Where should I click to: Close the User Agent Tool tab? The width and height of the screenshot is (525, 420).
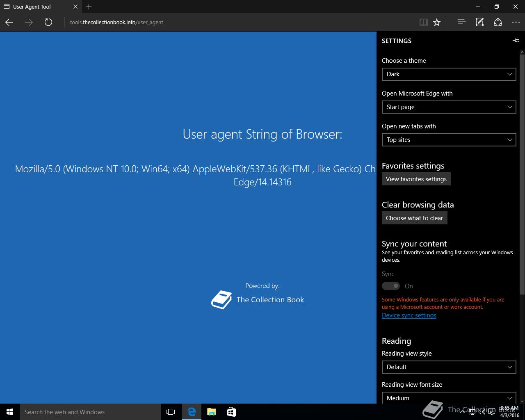[75, 7]
